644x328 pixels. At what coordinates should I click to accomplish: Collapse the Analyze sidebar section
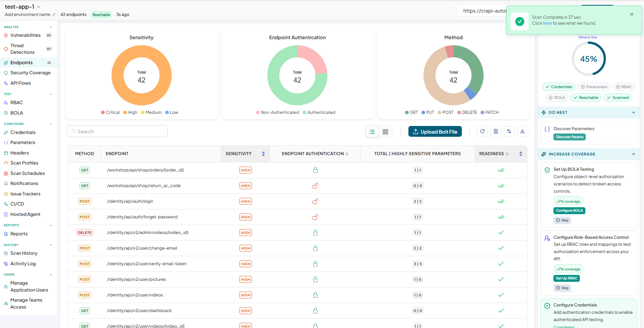[x=51, y=27]
